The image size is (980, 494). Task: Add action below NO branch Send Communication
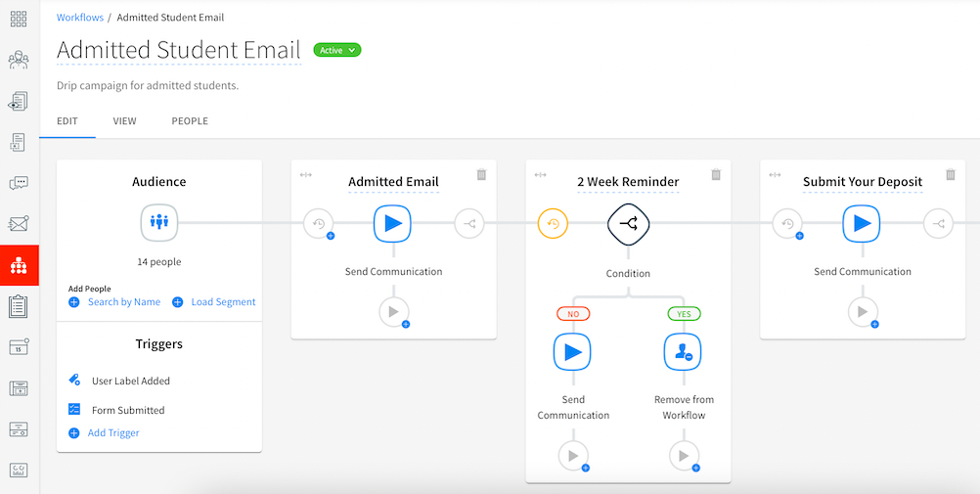(x=574, y=457)
